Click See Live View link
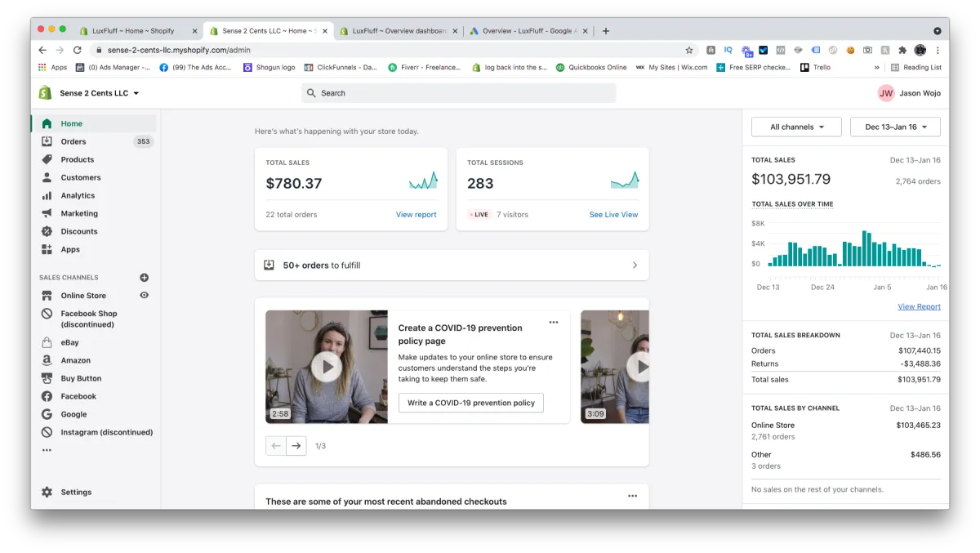This screenshot has width=980, height=553. tap(614, 215)
